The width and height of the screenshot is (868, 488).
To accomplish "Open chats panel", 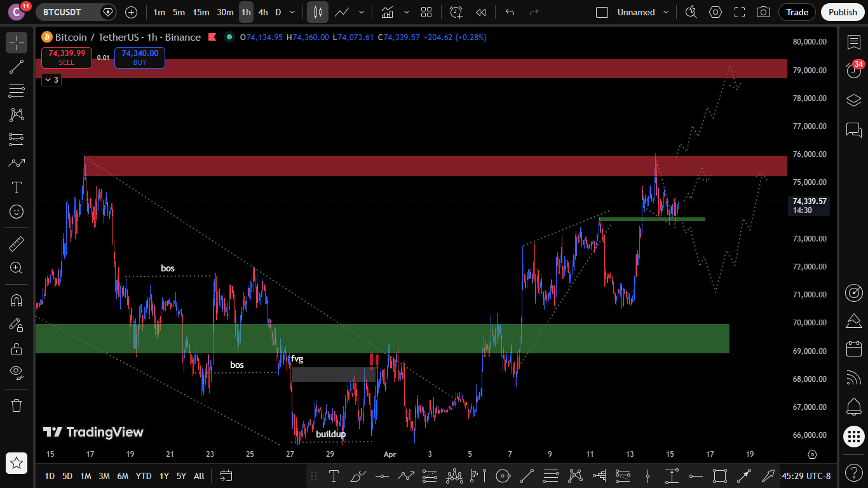I will [853, 130].
